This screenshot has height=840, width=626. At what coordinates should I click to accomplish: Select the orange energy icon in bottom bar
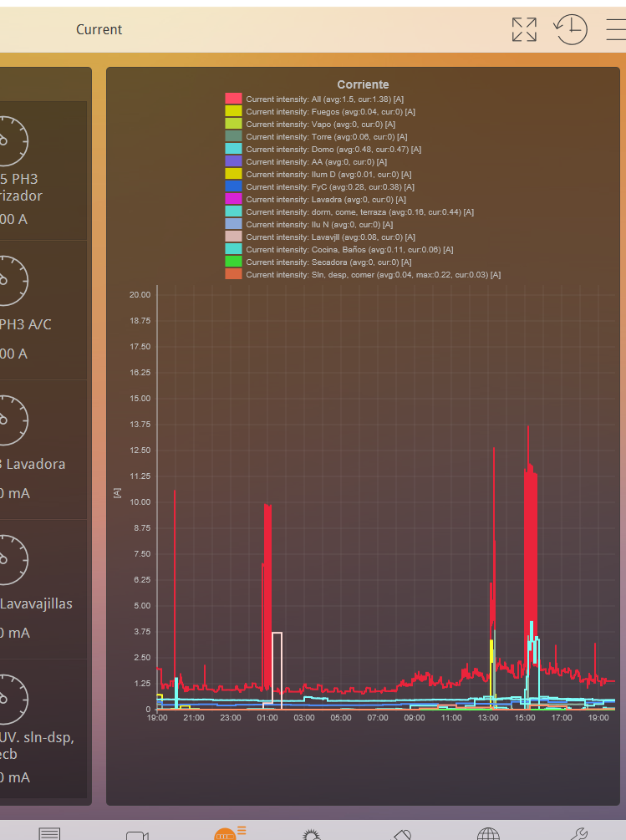226,833
